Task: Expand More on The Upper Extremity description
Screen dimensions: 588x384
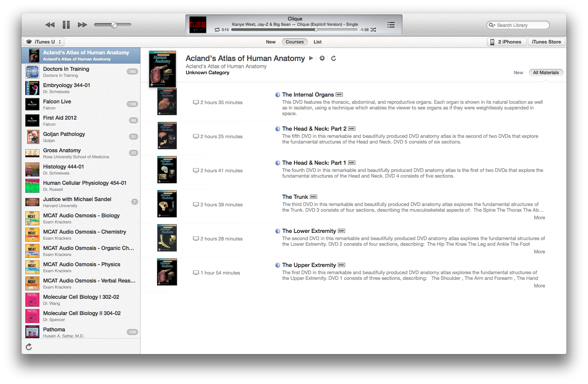Action: tap(539, 286)
